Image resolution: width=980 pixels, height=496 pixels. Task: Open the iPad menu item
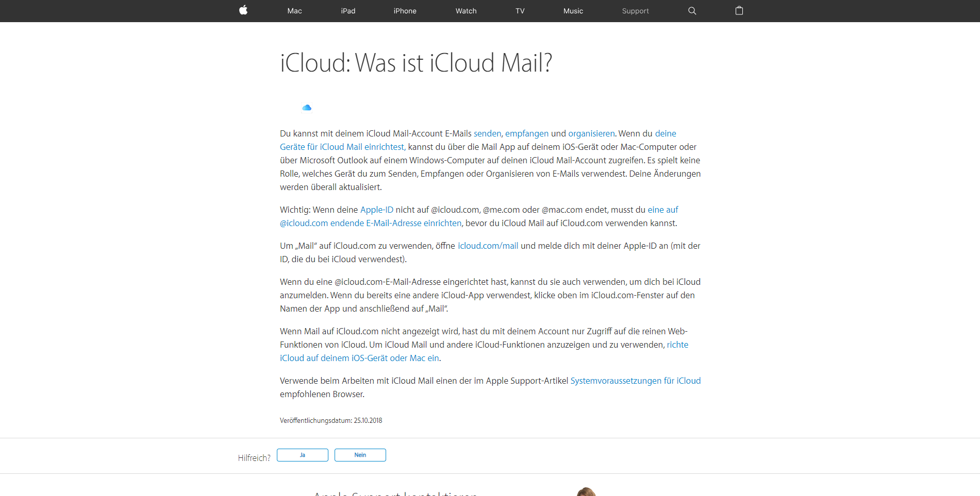click(348, 11)
